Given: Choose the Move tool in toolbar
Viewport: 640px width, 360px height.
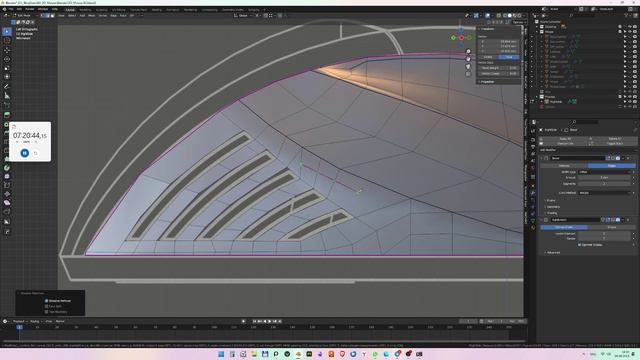Looking at the screenshot, I should (7, 50).
